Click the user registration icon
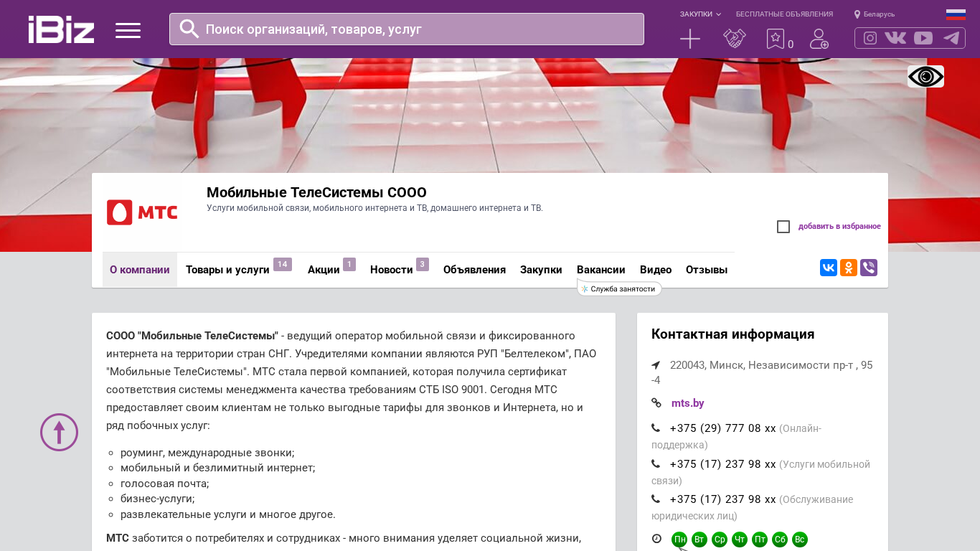 click(819, 39)
